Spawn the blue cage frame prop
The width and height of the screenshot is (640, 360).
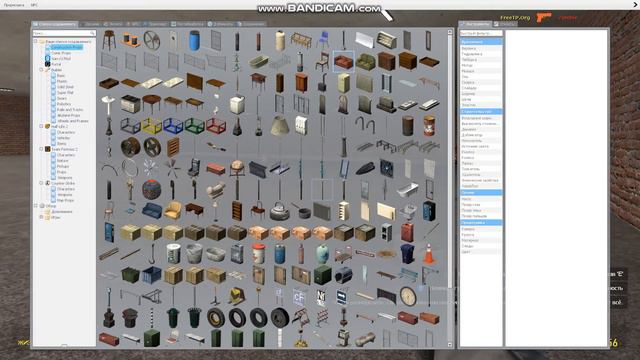(x=173, y=126)
